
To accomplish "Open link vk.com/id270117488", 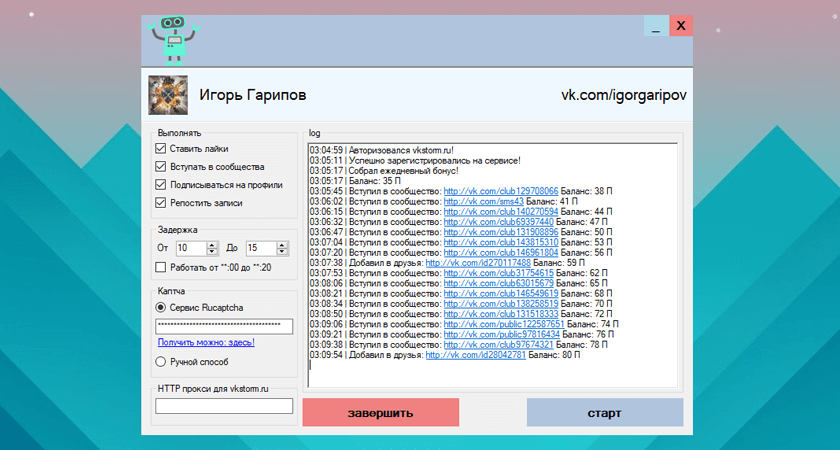I will [478, 262].
